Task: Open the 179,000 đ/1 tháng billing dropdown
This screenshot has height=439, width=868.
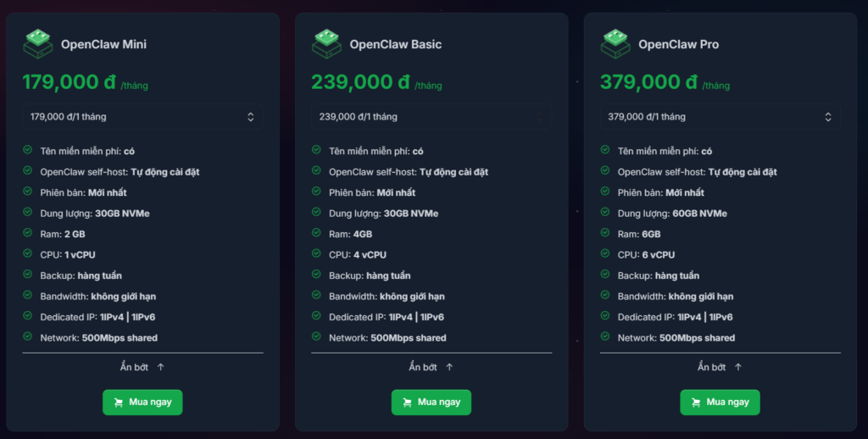Action: tap(142, 117)
